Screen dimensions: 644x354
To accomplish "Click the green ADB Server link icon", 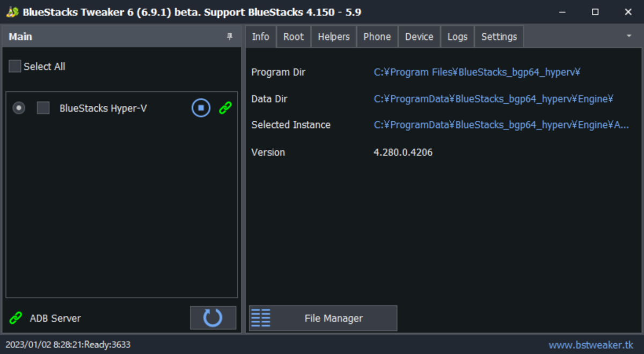I will [x=16, y=318].
